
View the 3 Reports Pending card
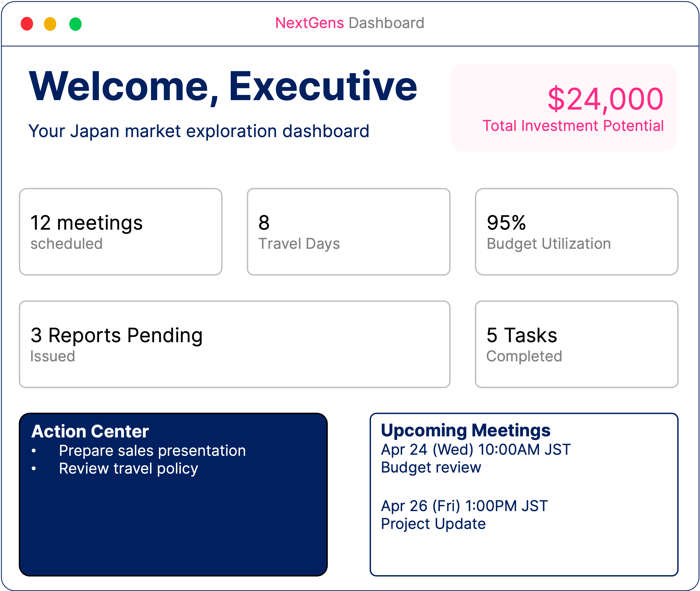pos(235,344)
